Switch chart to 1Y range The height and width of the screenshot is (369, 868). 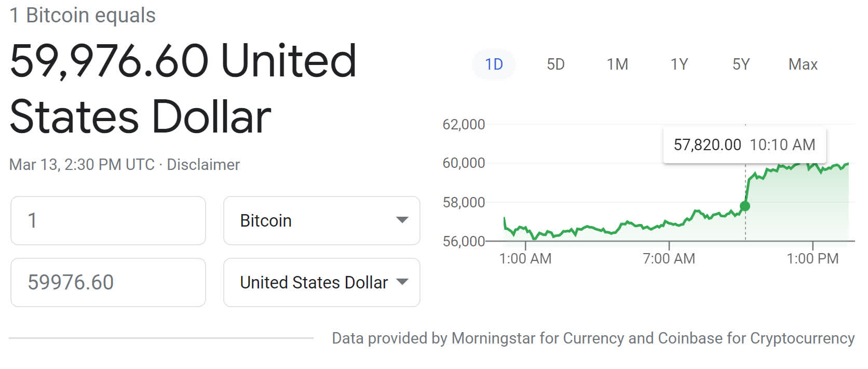(x=679, y=64)
